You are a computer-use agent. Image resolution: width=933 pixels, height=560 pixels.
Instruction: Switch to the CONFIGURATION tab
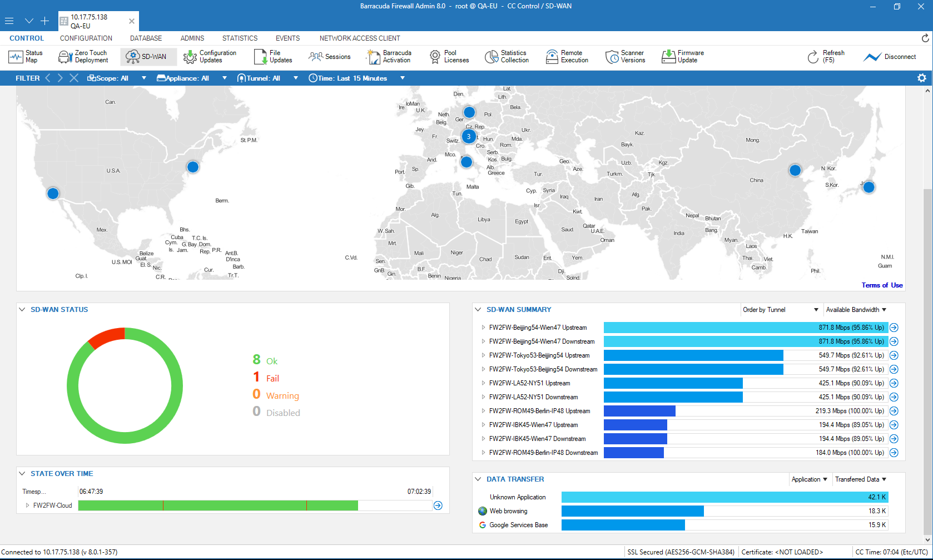click(x=86, y=38)
